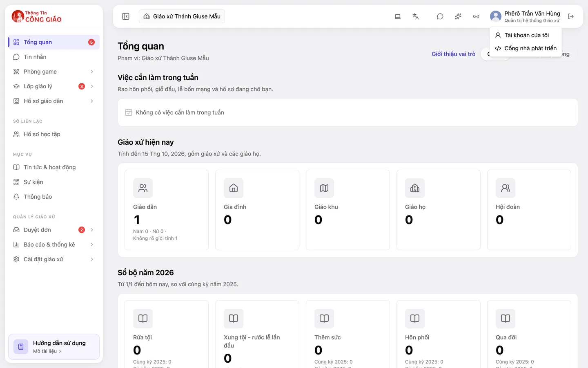Expand the Cài đặt giáo xứ chevron
The height and width of the screenshot is (368, 588).
[x=92, y=259]
